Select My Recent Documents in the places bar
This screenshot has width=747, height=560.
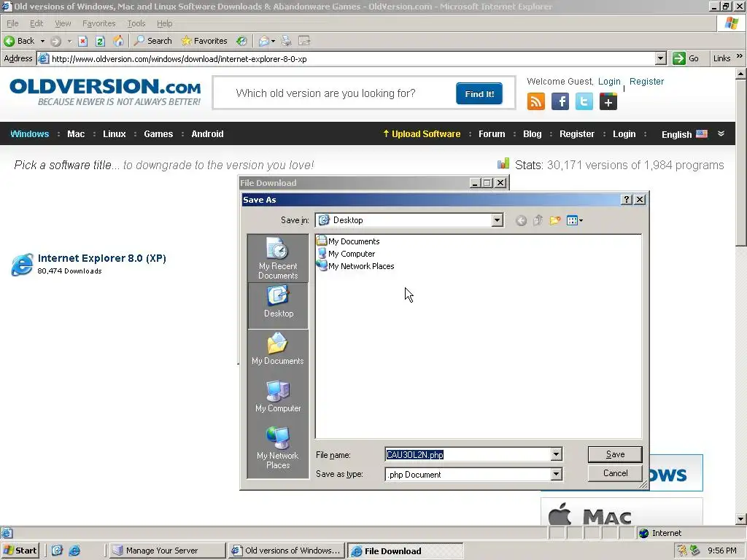[278, 258]
